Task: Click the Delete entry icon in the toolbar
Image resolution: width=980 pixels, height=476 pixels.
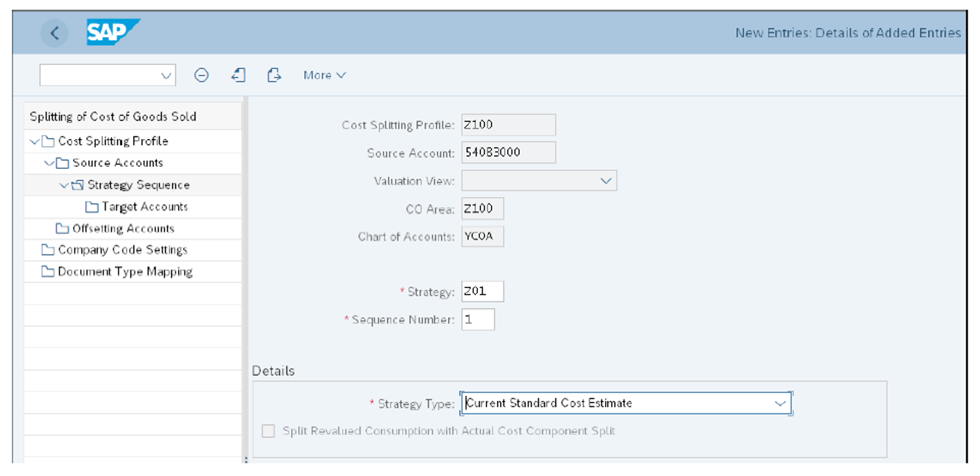Action: pyautogui.click(x=201, y=75)
